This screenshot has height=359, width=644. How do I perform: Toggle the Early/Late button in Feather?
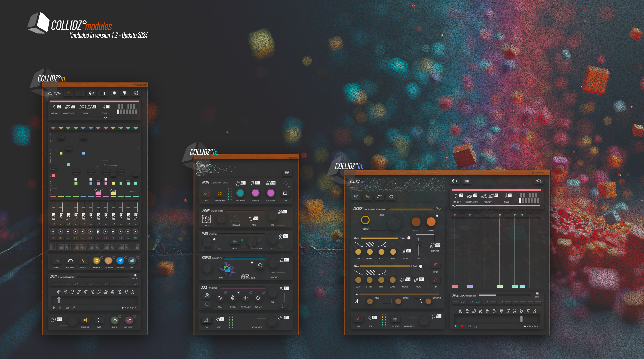(260, 265)
